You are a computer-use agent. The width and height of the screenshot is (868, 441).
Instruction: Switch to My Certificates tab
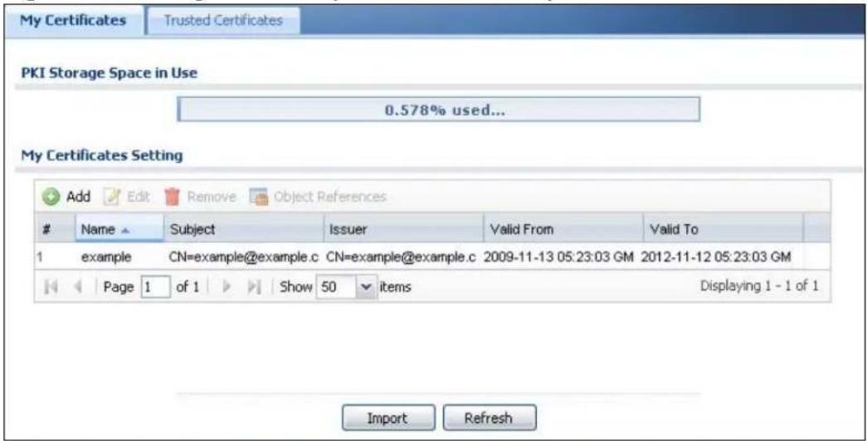click(x=73, y=21)
